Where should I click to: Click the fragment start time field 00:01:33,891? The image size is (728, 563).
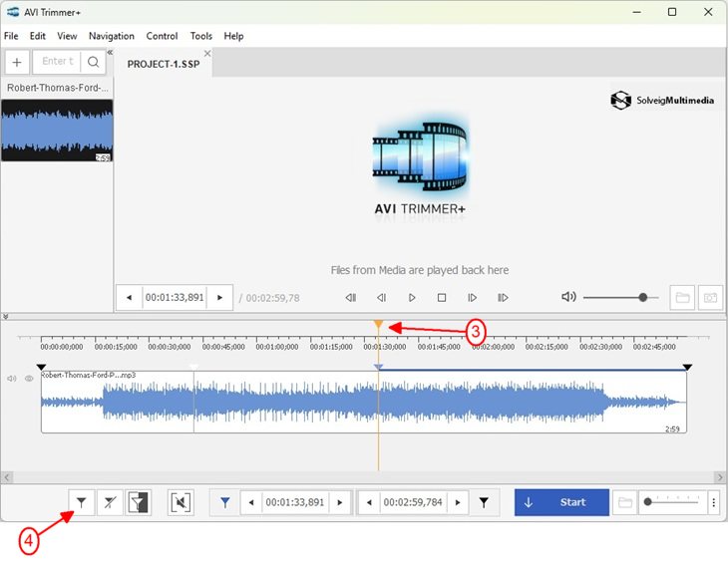pos(295,502)
